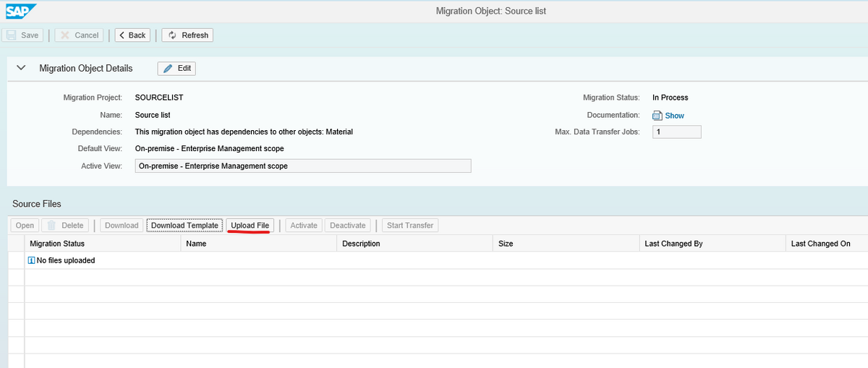Click the 'No files uploaded' message

[x=66, y=260]
